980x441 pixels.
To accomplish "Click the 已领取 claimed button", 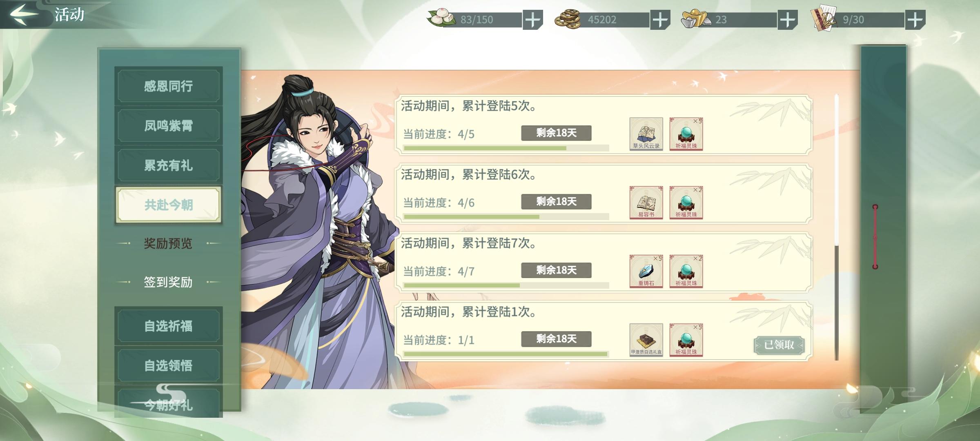I will tap(779, 345).
